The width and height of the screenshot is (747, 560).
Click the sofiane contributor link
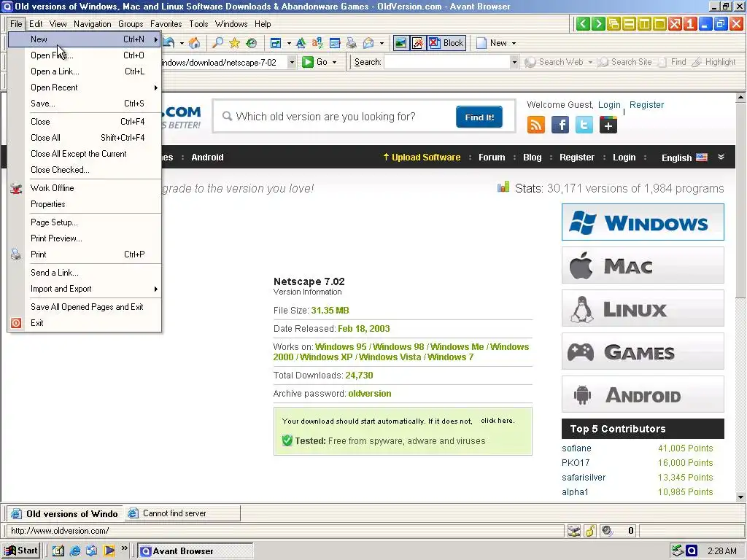(576, 448)
